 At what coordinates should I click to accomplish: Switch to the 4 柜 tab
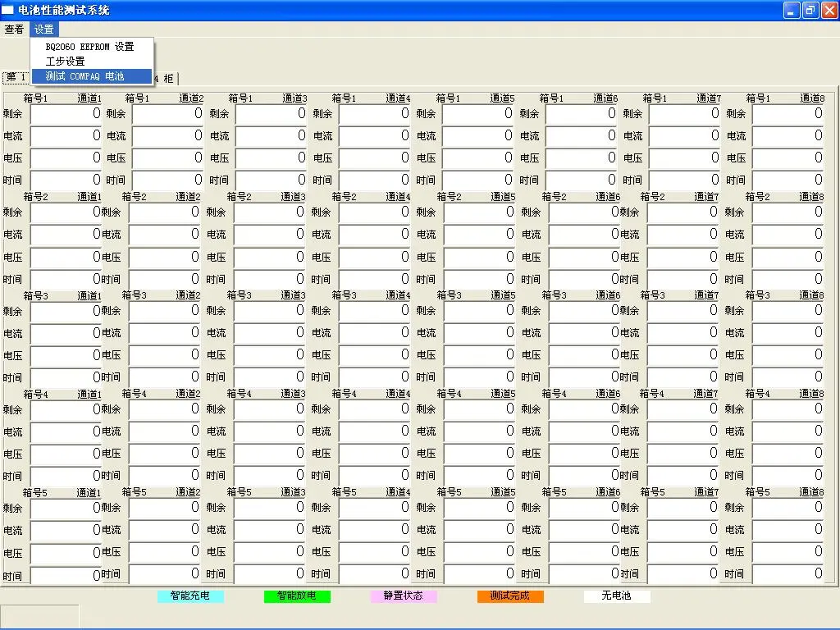coord(164,79)
